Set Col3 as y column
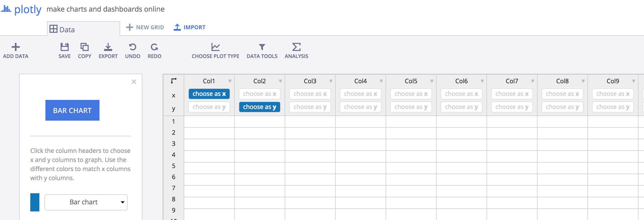644x220 pixels. pos(310,107)
